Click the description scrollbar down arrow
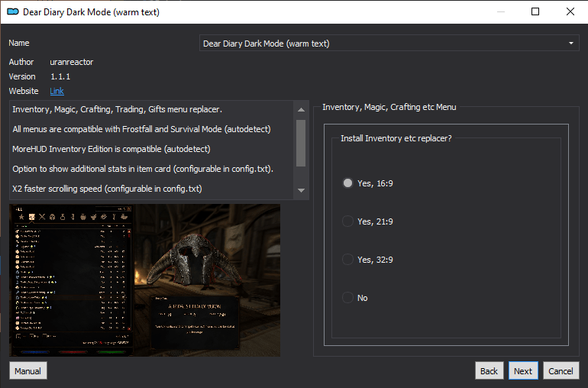Screen dimensions: 588x388 (301, 190)
